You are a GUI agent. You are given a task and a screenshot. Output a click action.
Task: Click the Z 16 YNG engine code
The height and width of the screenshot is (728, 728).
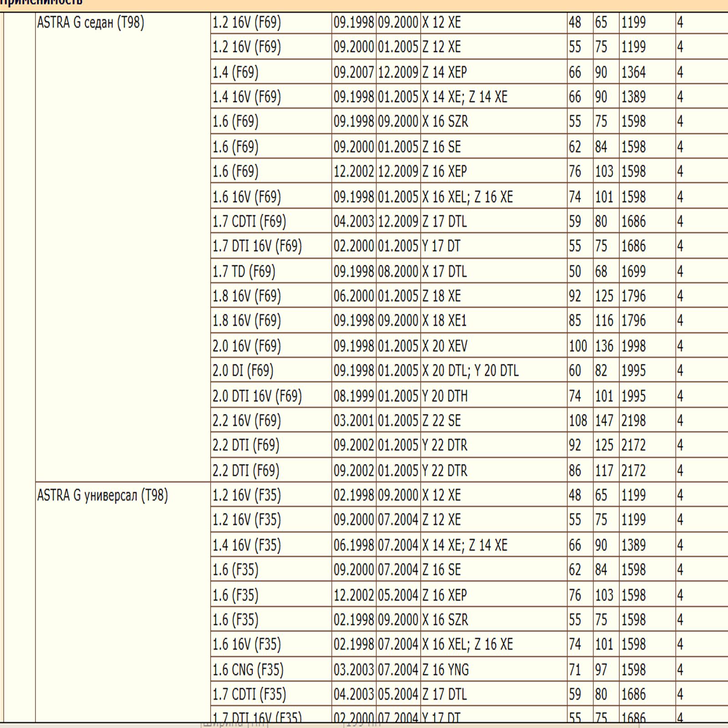[445, 670]
